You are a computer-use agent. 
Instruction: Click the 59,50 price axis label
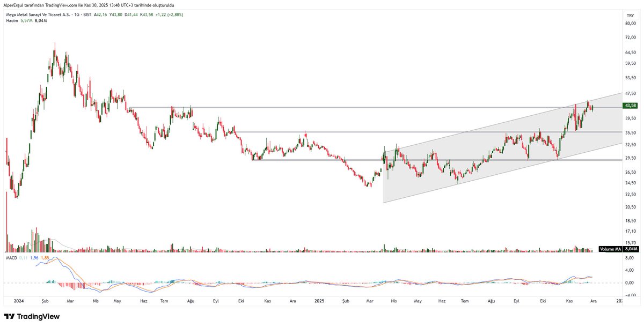tap(630, 64)
